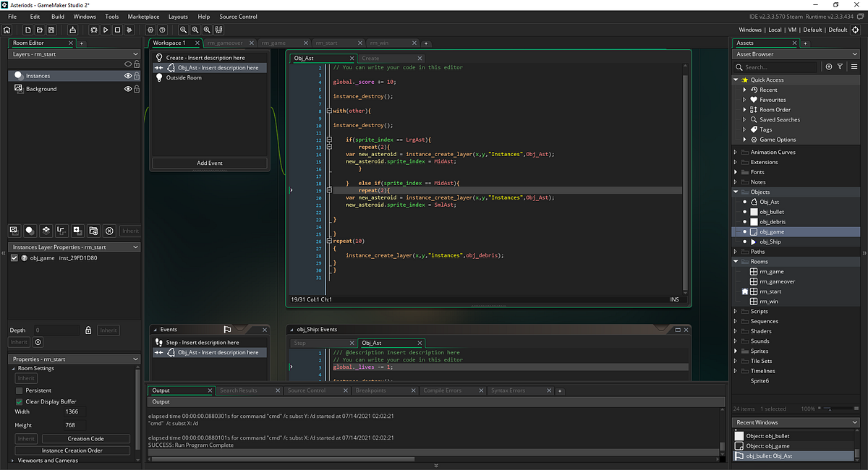
Task: Click the Home start page icon
Action: coord(7,30)
